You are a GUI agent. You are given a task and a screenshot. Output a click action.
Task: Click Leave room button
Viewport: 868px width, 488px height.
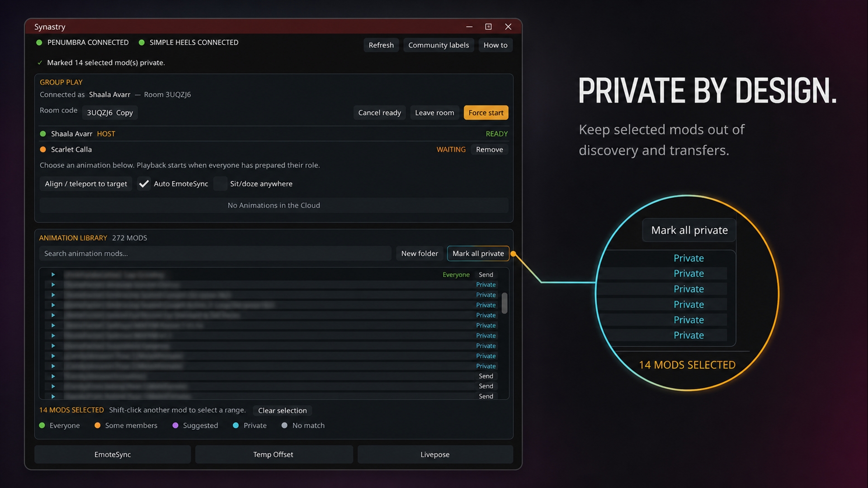[x=434, y=113]
